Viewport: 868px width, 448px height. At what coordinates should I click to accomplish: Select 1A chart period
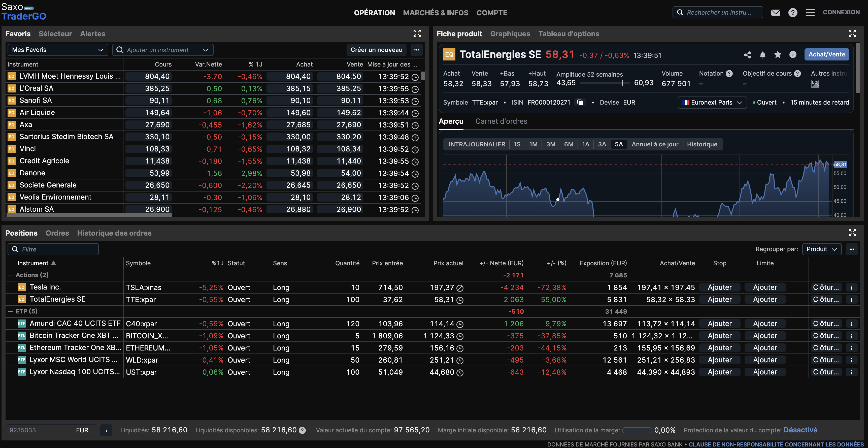pos(585,144)
